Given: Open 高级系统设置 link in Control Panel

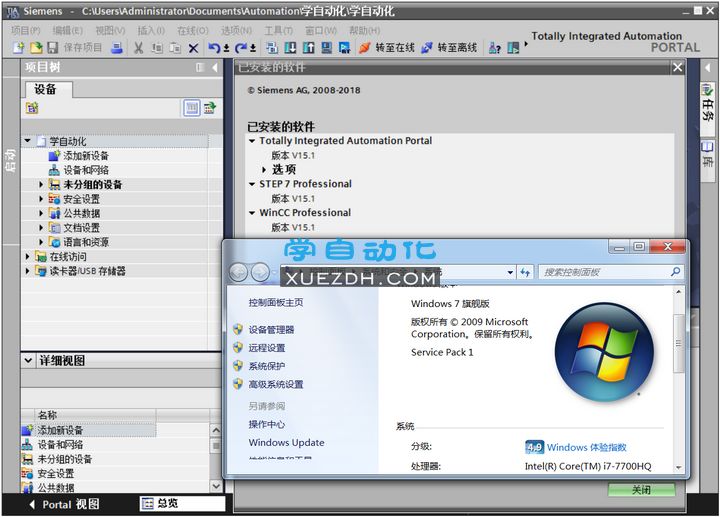Looking at the screenshot, I should click(276, 384).
